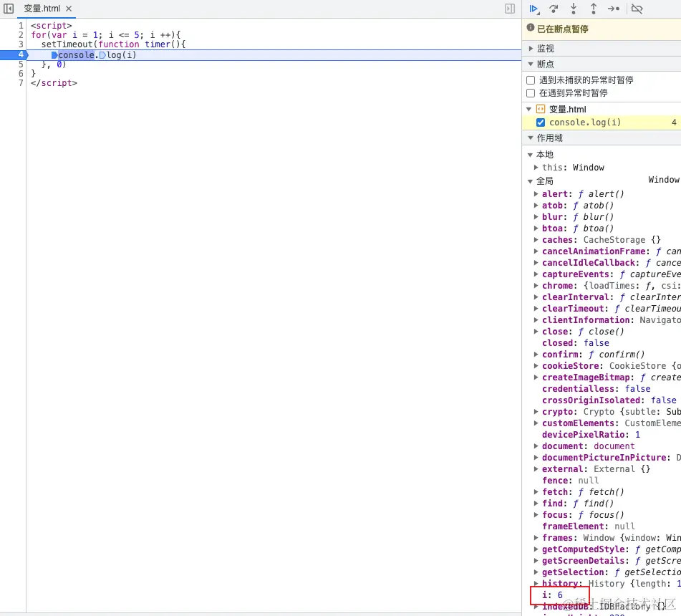The width and height of the screenshot is (681, 616).
Task: Click the 变量.html file icon in breakpoints
Action: click(x=540, y=109)
